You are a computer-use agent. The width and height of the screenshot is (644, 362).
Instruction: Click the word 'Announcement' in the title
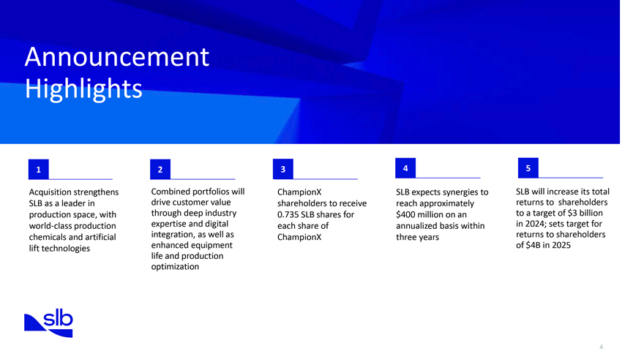pyautogui.click(x=116, y=56)
